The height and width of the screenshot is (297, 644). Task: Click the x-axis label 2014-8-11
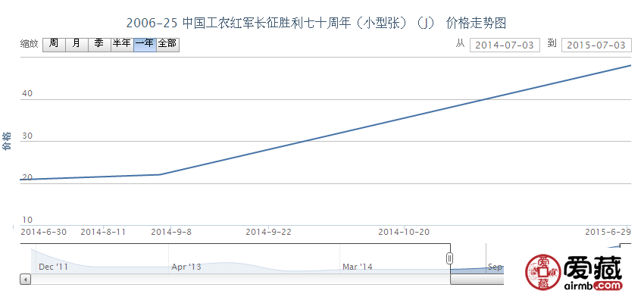click(x=103, y=232)
